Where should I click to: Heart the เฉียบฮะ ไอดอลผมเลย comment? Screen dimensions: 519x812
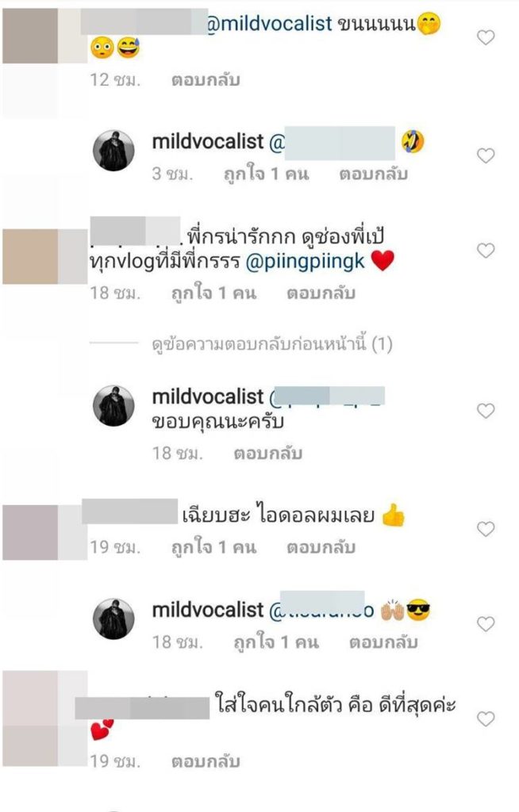[486, 529]
